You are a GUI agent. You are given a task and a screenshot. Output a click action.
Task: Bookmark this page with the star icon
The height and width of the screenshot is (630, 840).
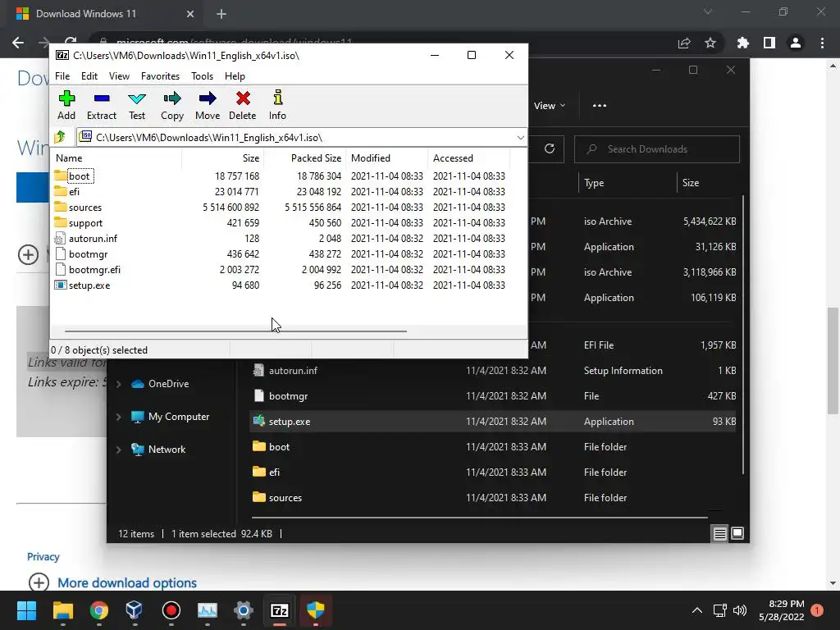point(710,43)
